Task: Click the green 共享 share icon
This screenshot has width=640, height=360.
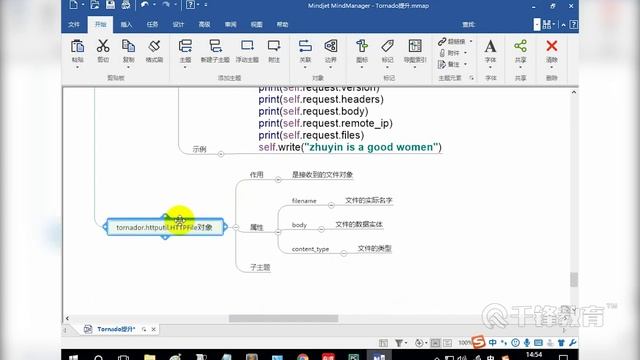Action: 520,46
